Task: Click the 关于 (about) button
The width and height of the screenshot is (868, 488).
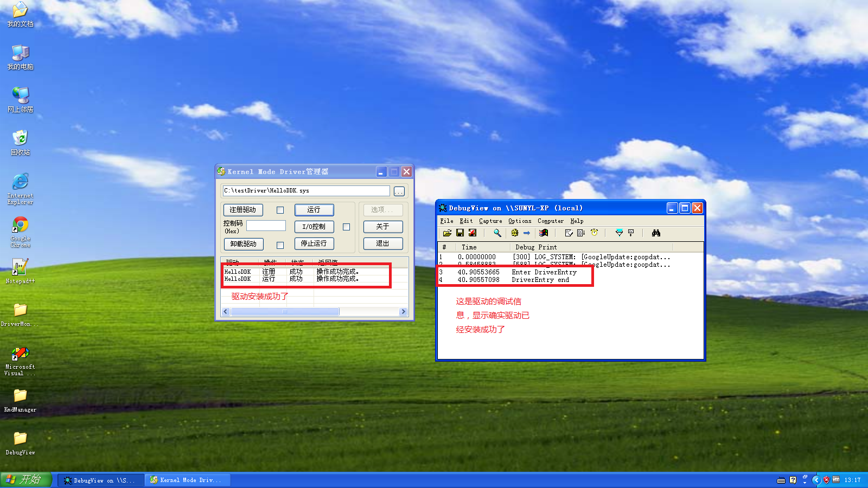Action: 383,227
